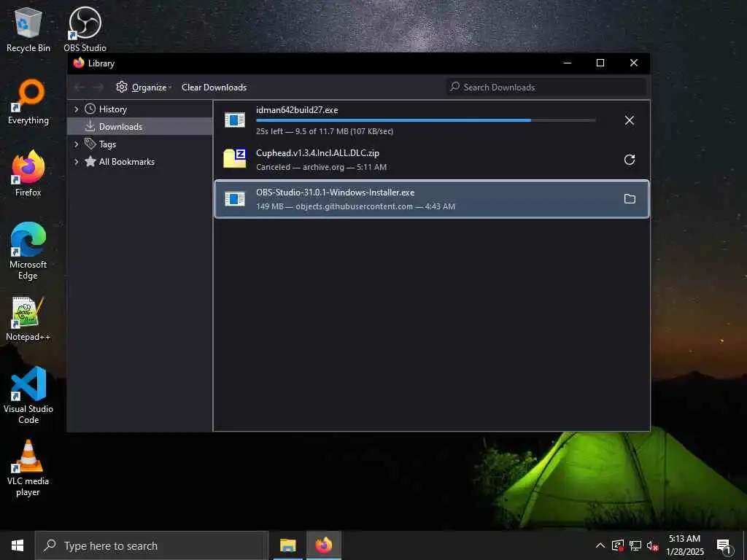Click the OBS-Studio installer file icon

(234, 198)
